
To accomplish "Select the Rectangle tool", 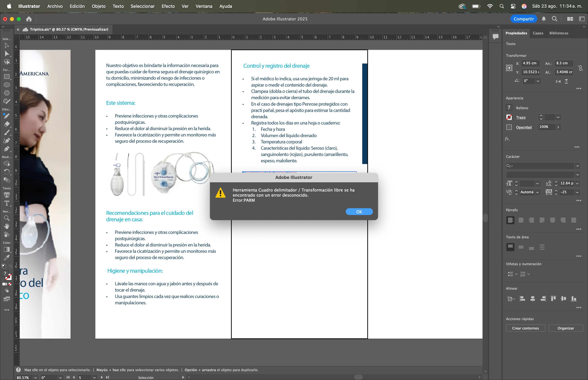I will click(7, 77).
